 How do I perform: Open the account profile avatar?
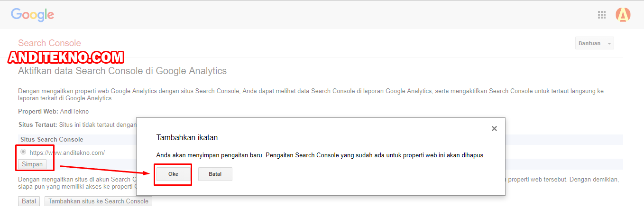(623, 15)
